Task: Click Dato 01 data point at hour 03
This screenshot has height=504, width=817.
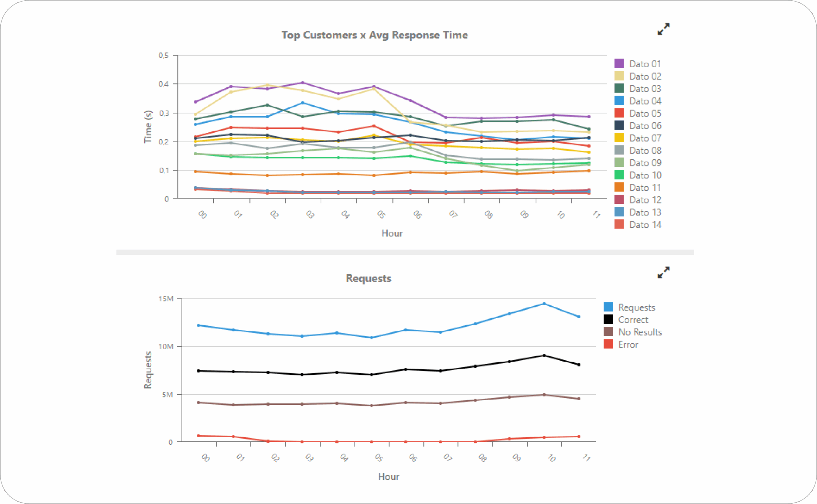Action: point(303,83)
